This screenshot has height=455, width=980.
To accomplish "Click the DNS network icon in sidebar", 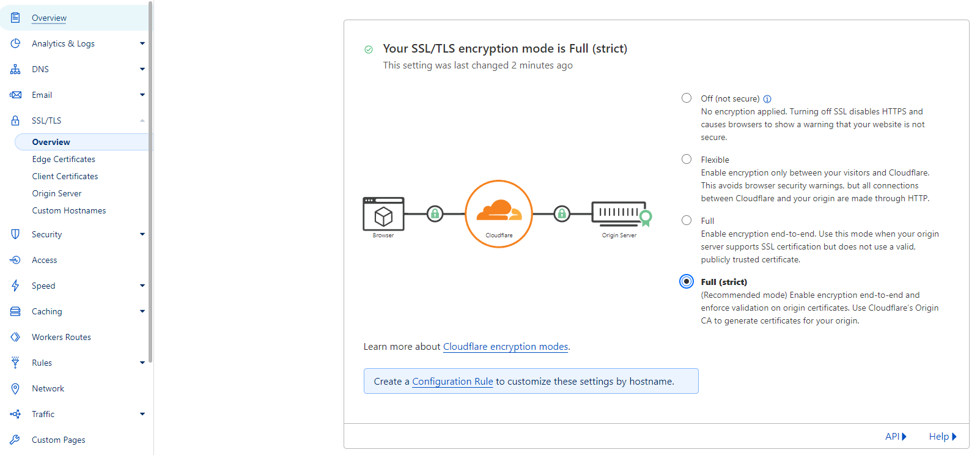I will tap(15, 69).
